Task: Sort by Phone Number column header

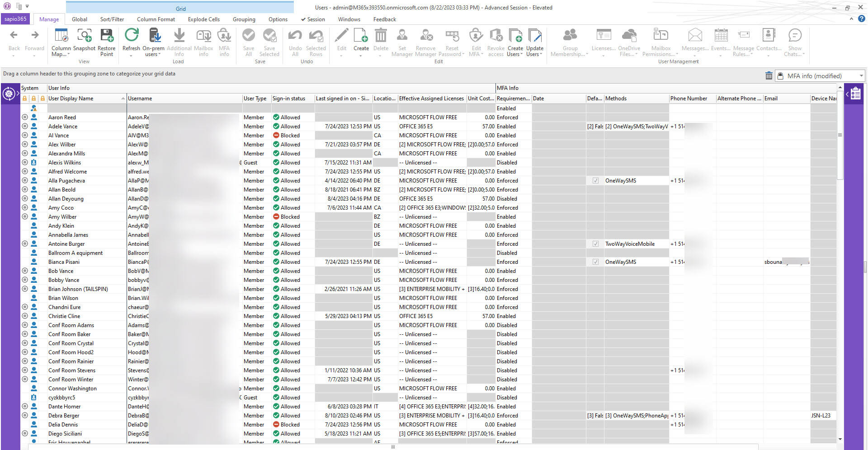Action: point(692,98)
